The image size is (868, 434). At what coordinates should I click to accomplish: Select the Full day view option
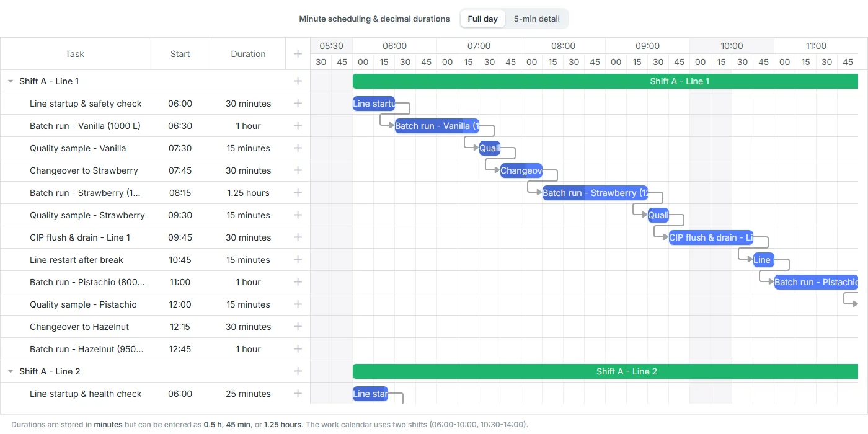(x=482, y=19)
